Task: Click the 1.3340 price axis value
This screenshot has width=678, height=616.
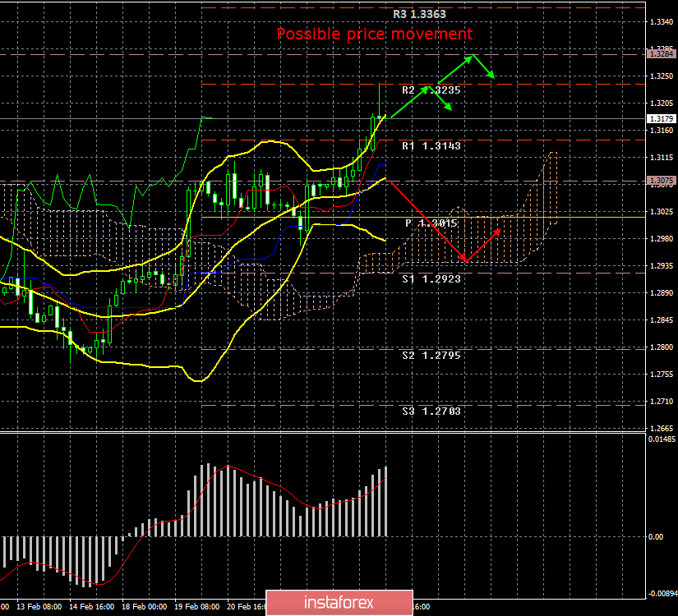Action: click(x=662, y=22)
